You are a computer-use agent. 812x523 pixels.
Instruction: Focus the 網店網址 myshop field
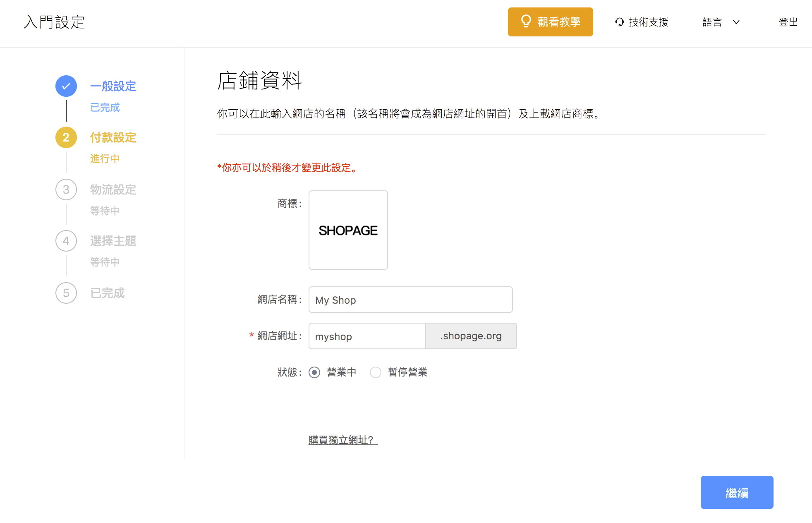coord(367,336)
